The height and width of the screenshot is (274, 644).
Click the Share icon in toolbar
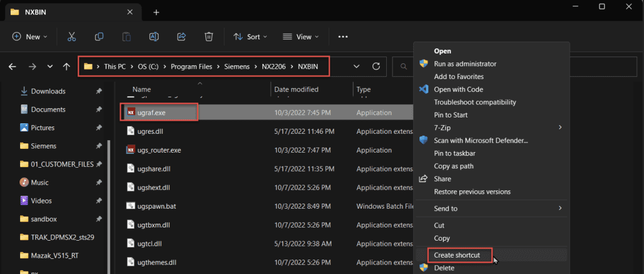coord(182,36)
